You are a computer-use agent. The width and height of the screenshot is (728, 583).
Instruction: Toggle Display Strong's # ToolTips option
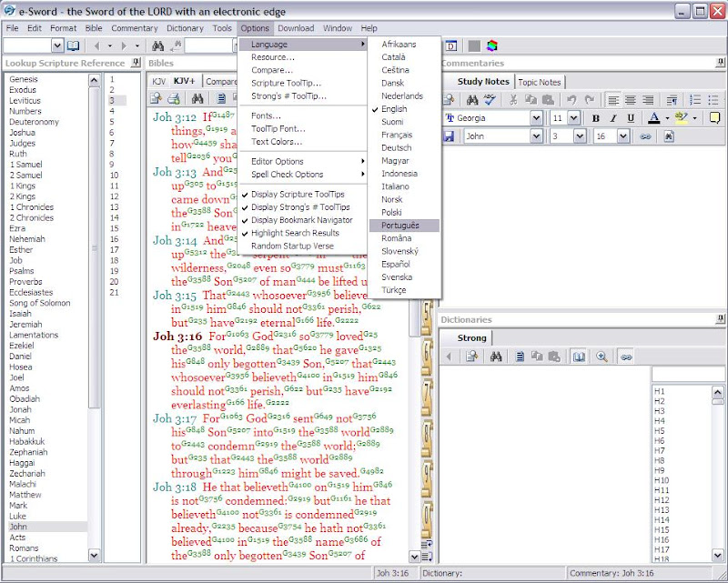pos(300,207)
